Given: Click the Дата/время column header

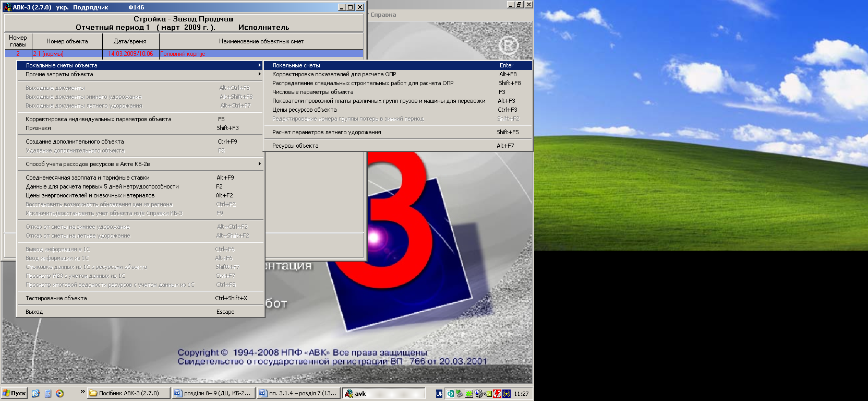Looking at the screenshot, I should (130, 41).
